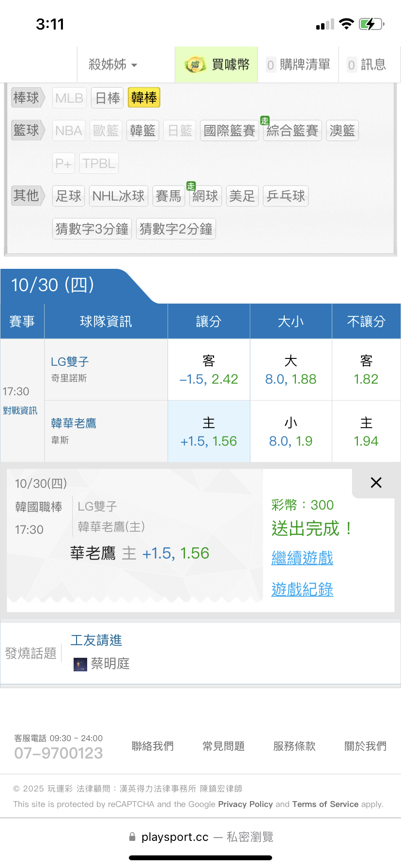Choose the 網球 sport category
This screenshot has height=868, width=401.
tap(205, 196)
